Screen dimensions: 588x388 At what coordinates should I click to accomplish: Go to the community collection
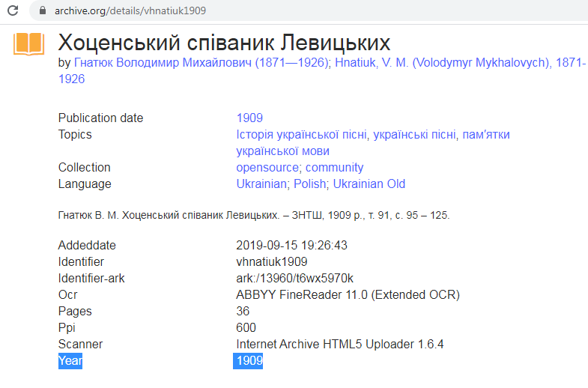click(x=334, y=167)
